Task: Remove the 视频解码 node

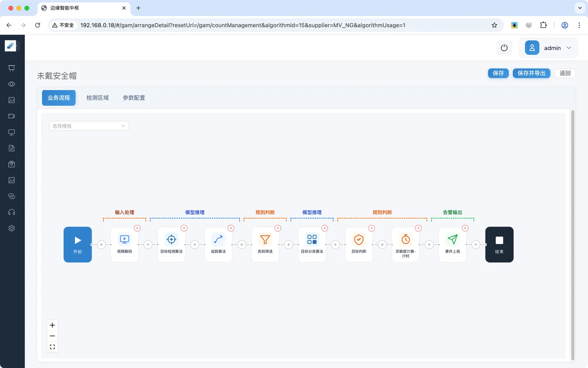Action: [x=137, y=228]
